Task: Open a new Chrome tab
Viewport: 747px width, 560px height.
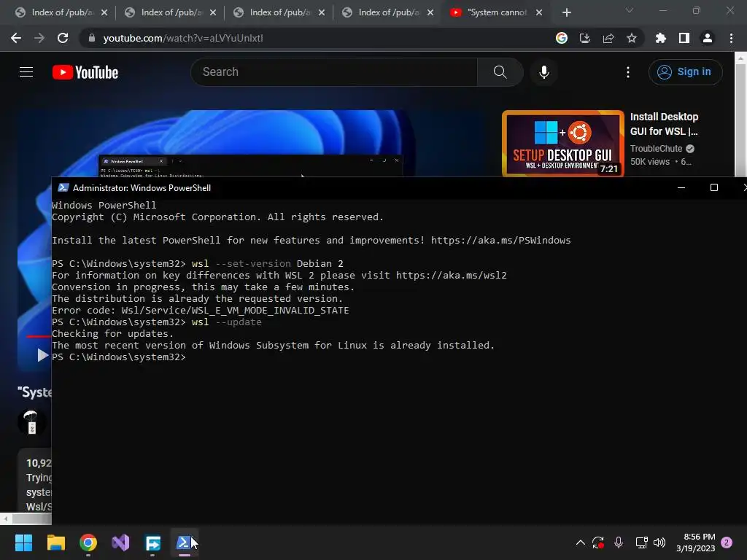Action: tap(566, 12)
